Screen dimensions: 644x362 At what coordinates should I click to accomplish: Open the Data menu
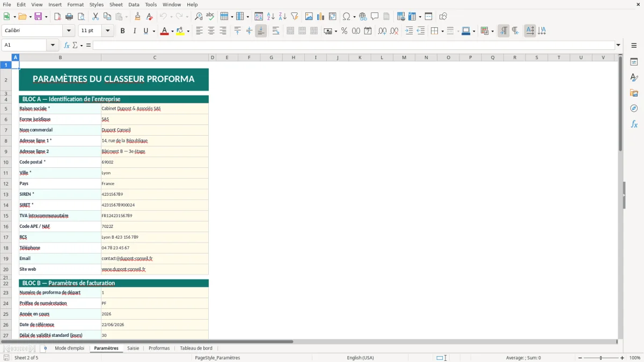134,4
